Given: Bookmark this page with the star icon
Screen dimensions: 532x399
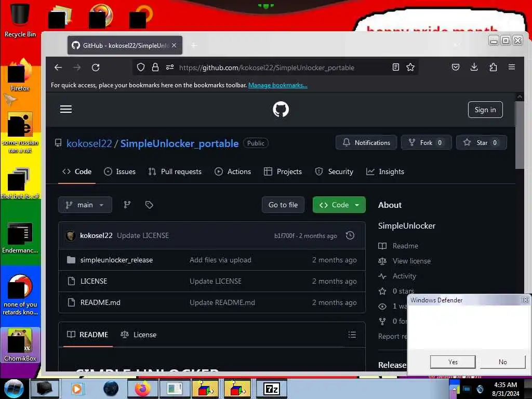Looking at the screenshot, I should coord(410,67).
